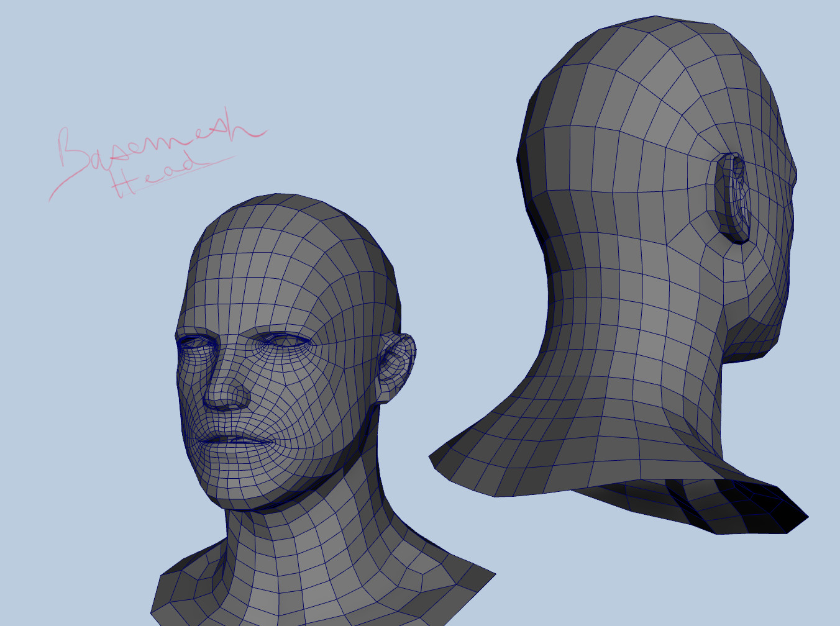Screen dimensions: 840x626
Task: Click the ear on the front-facing head mesh
Action: click(x=396, y=368)
